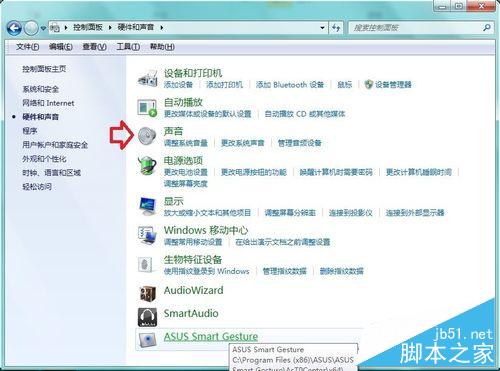Click 控制面板 in the address breadcrumb
This screenshot has width=500, height=371.
click(88, 27)
